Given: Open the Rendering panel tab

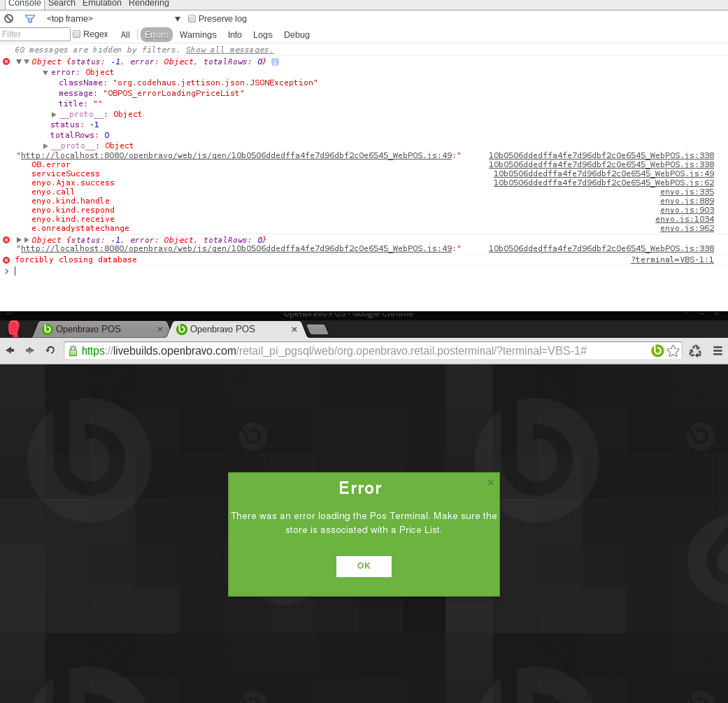Looking at the screenshot, I should (148, 3).
